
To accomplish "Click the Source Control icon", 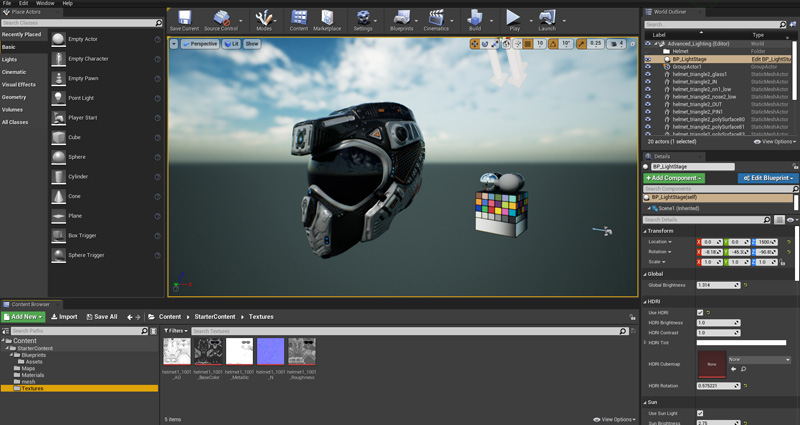I will tap(221, 19).
